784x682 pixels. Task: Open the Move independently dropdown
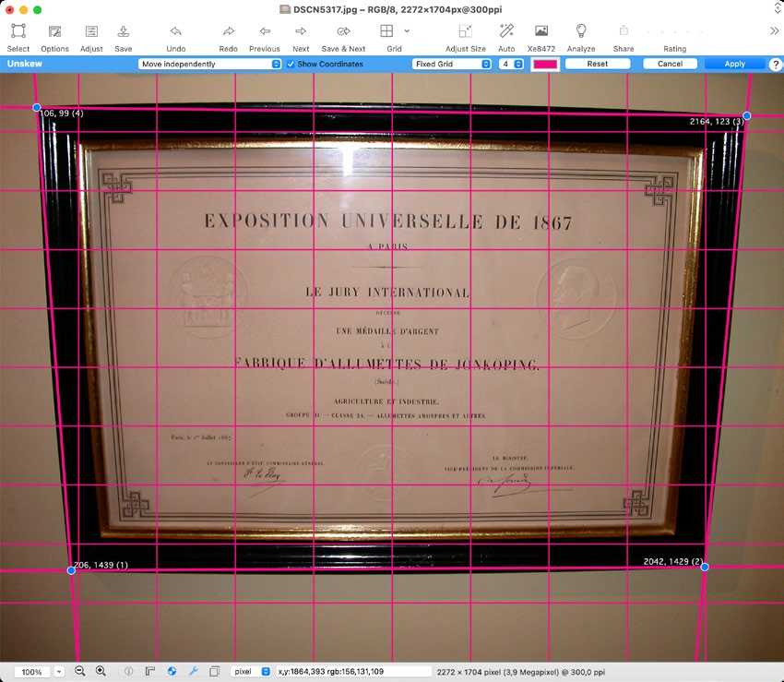(x=209, y=64)
